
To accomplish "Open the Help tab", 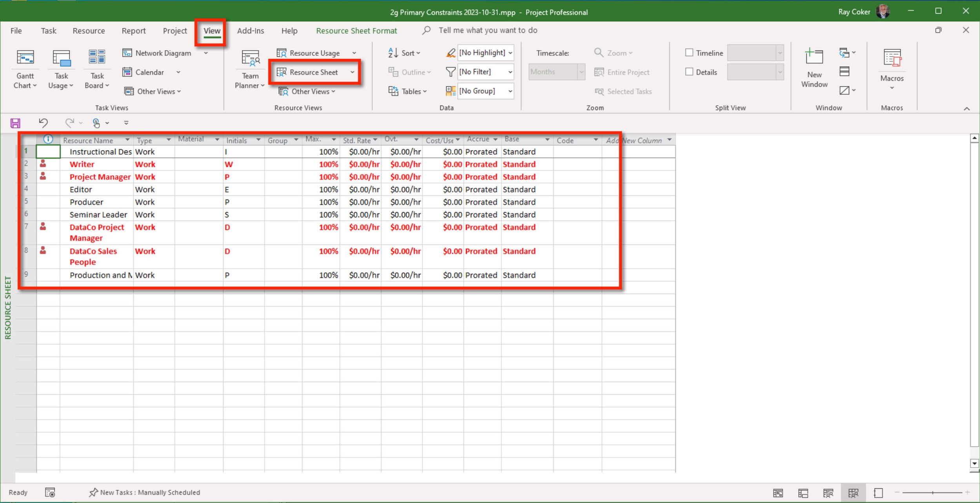I will (x=289, y=31).
